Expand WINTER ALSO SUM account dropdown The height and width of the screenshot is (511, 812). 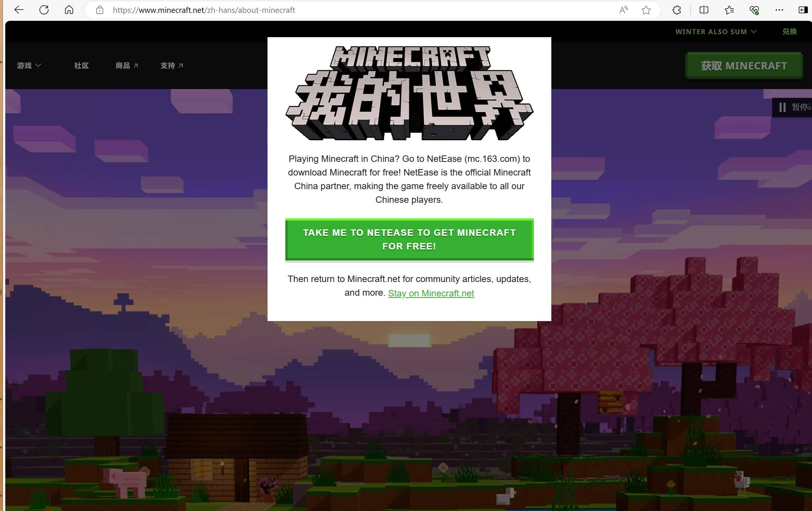click(x=716, y=32)
